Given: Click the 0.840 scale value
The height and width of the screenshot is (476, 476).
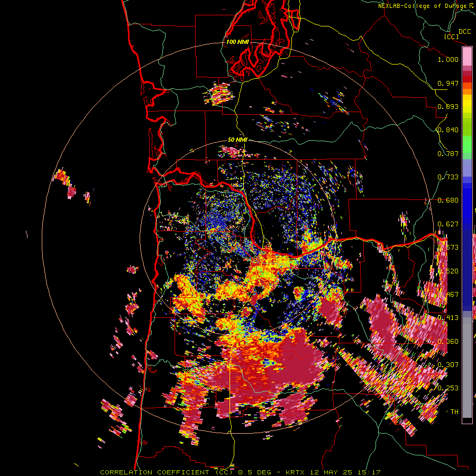Looking at the screenshot, I should (448, 130).
